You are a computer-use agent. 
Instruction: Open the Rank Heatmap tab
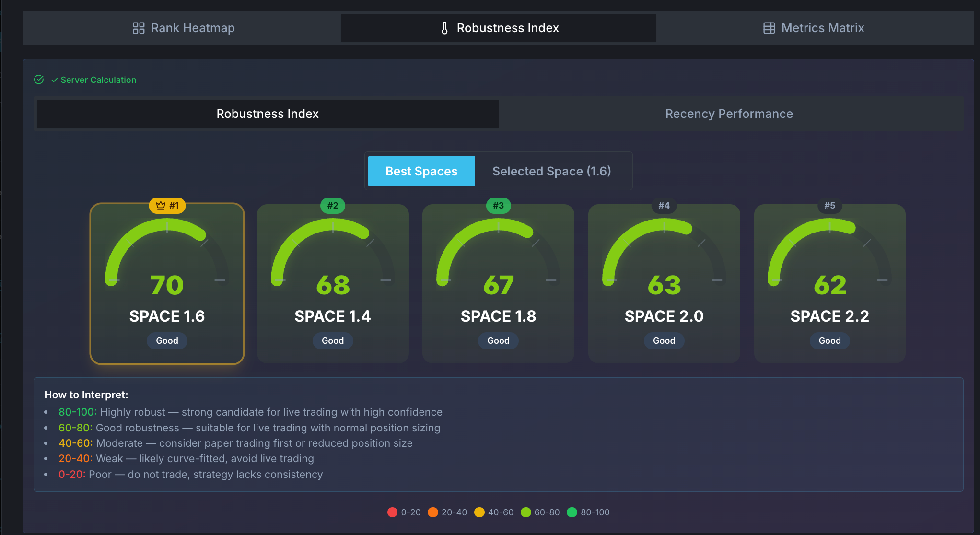183,28
